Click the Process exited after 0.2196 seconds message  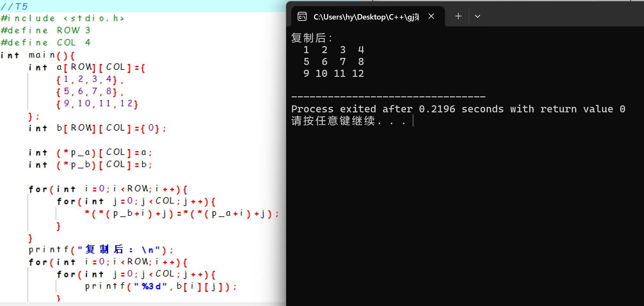click(x=458, y=109)
